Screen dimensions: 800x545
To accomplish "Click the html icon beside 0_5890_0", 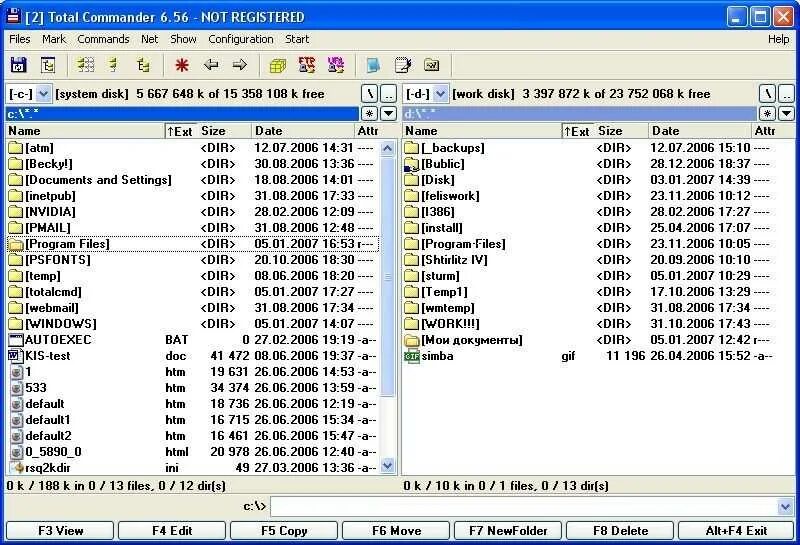I will tap(17, 452).
